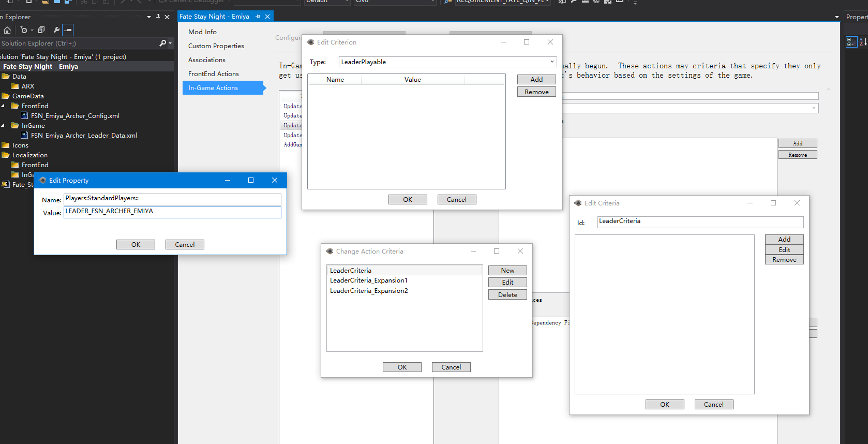This screenshot has height=444, width=868.
Task: Click Add in the Edit Criteria dialog
Action: point(784,240)
